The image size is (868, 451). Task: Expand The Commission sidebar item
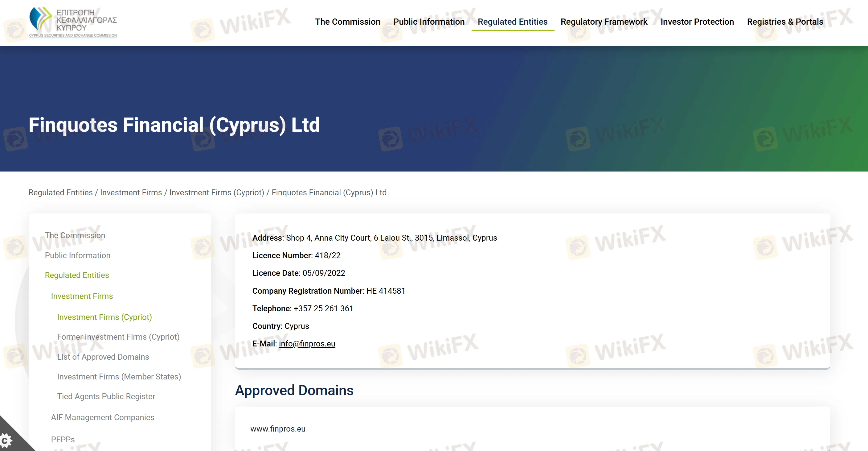pos(75,235)
